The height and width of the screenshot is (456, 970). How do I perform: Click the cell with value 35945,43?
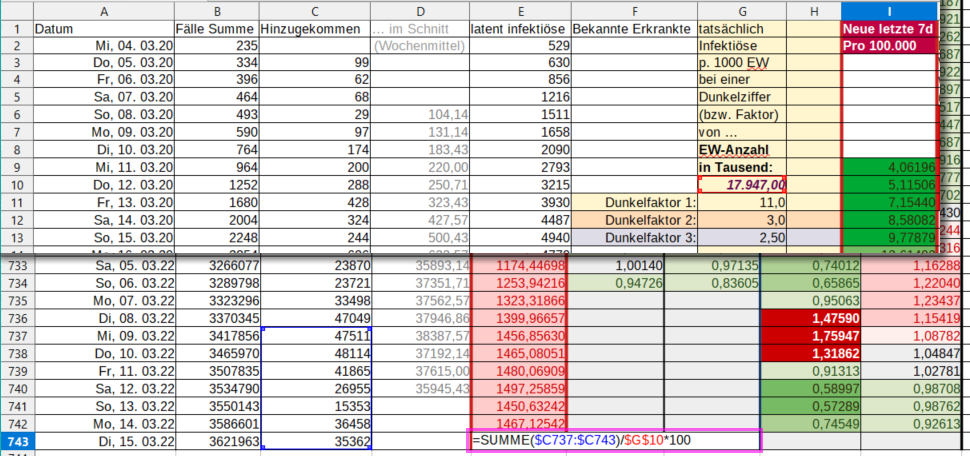click(419, 389)
